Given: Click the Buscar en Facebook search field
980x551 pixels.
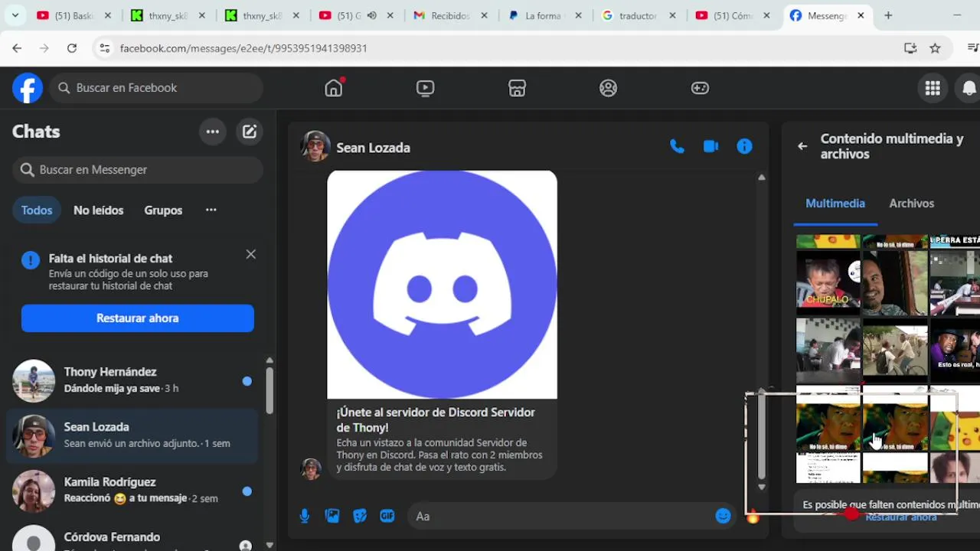Looking at the screenshot, I should pos(157,88).
